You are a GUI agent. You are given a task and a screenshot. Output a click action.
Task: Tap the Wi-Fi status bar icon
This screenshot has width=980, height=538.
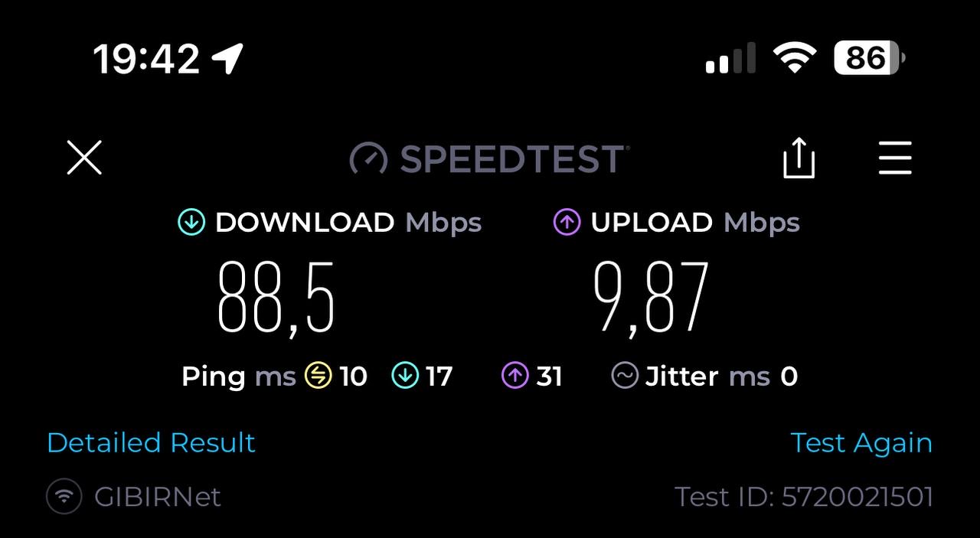[x=795, y=58]
